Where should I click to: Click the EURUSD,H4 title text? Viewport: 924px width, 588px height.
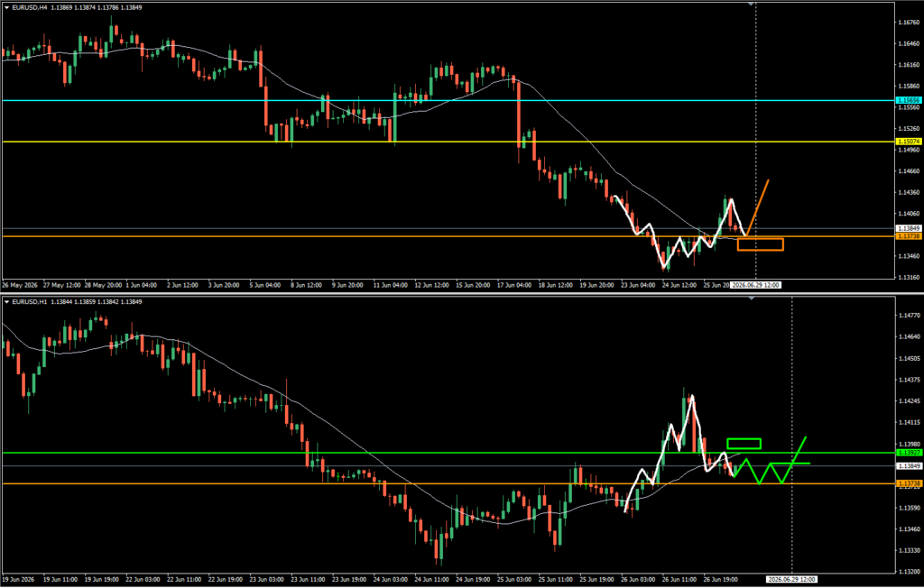point(28,7)
